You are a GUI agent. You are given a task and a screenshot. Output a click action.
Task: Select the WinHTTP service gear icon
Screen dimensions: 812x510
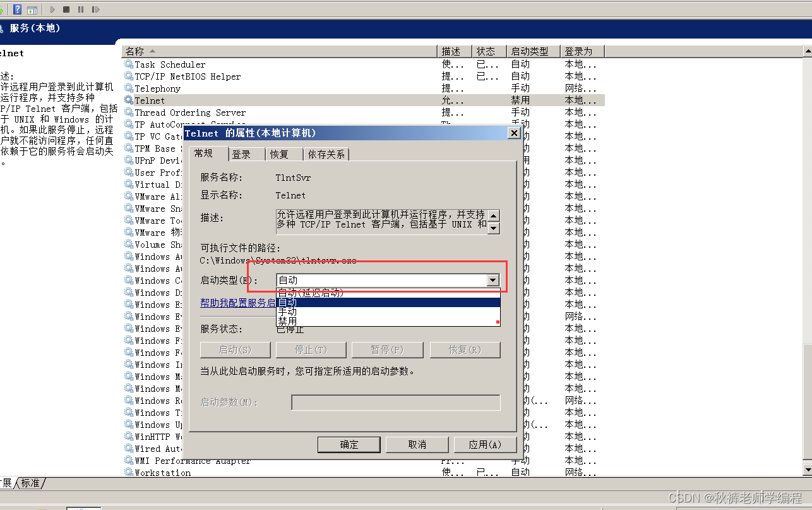click(x=129, y=437)
